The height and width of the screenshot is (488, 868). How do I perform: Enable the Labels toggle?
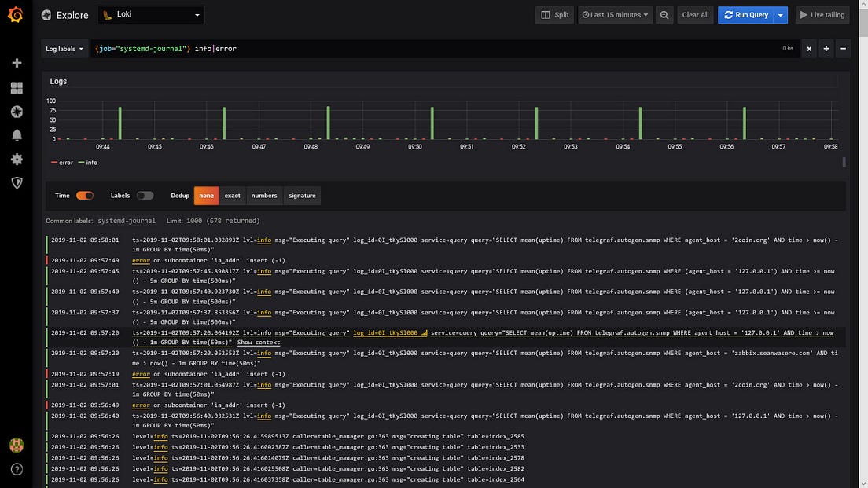tap(145, 196)
